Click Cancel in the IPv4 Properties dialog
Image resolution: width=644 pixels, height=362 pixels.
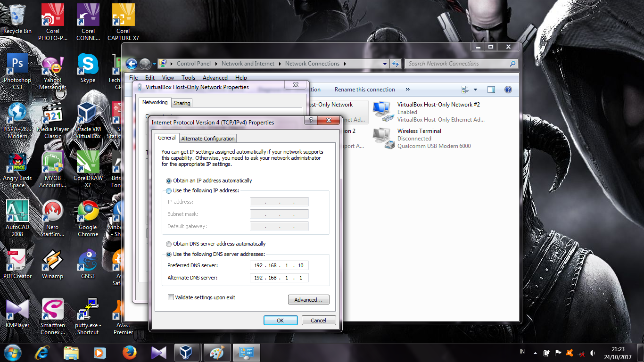point(318,321)
